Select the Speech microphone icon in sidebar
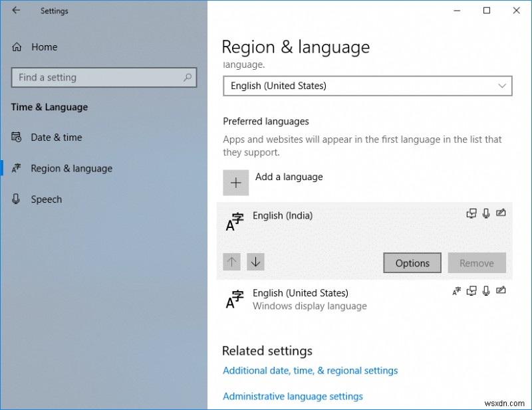This screenshot has height=410, width=532. click(15, 199)
